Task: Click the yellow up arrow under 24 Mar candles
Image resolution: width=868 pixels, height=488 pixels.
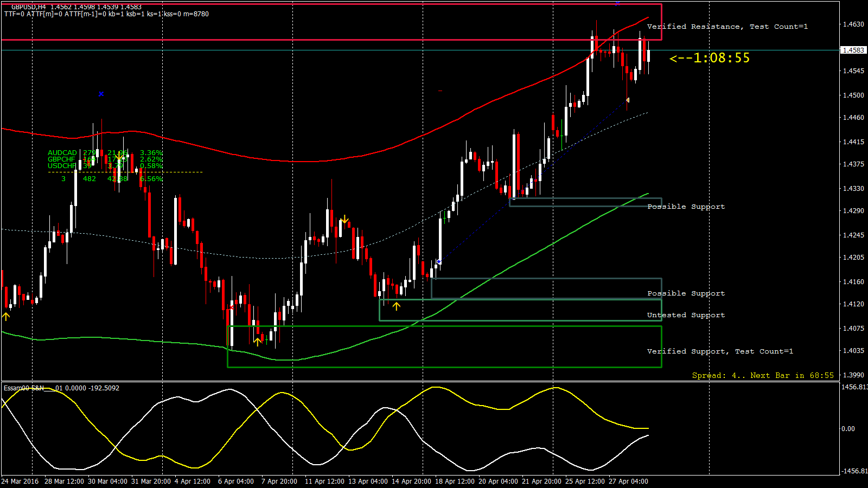Action: [6, 316]
